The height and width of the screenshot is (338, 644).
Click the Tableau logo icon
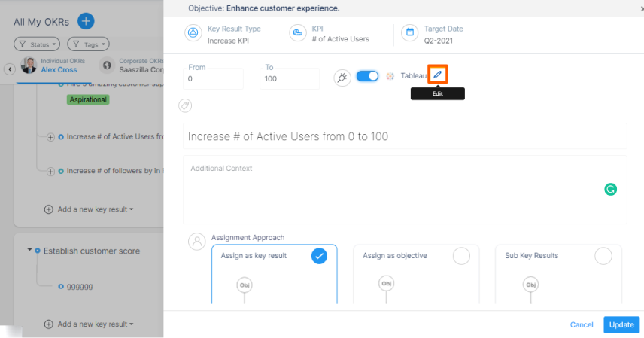click(x=390, y=76)
